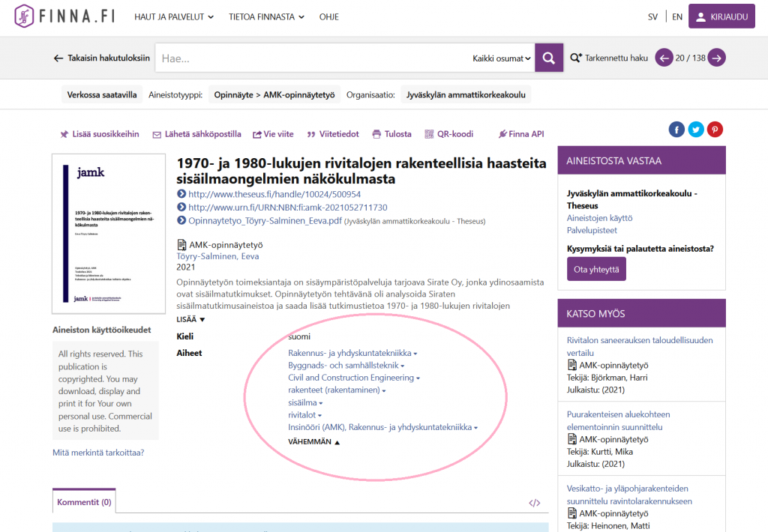Go to previous search result arrow
Viewport: 768px width, 532px height.
click(x=664, y=58)
